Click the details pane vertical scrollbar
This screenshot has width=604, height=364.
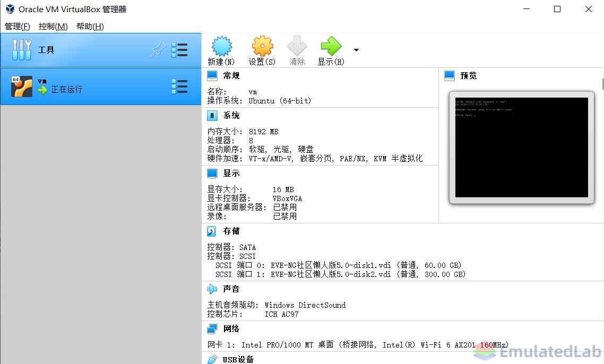603,84
